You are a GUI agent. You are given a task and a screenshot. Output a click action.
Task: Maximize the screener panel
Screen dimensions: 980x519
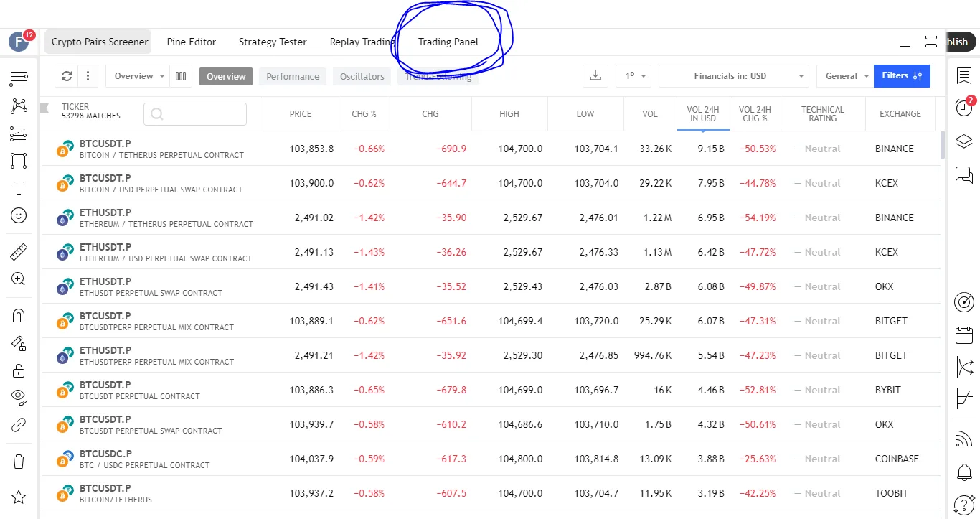931,42
